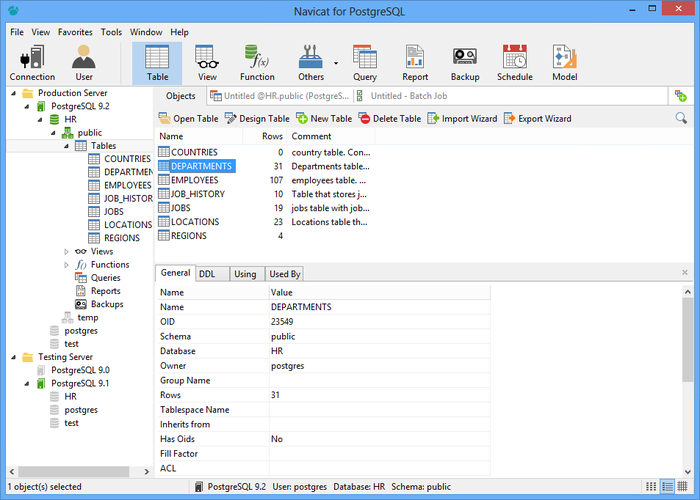Collapse the Tables tree node
700x500 pixels.
66,146
